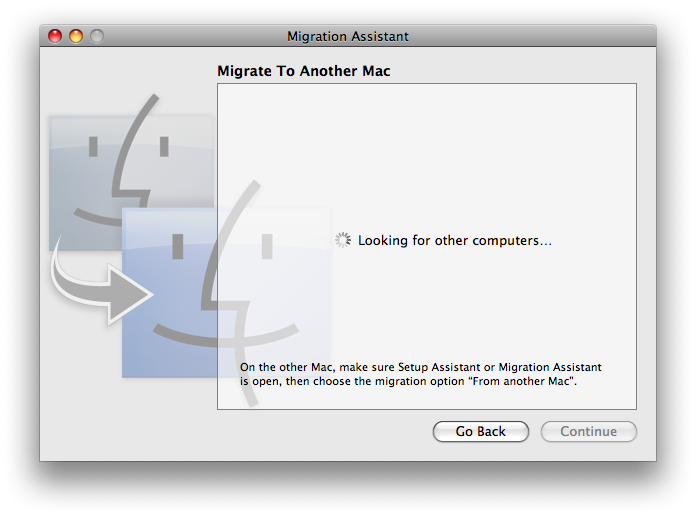Click the Migration Assistant title bar text

pyautogui.click(x=348, y=36)
